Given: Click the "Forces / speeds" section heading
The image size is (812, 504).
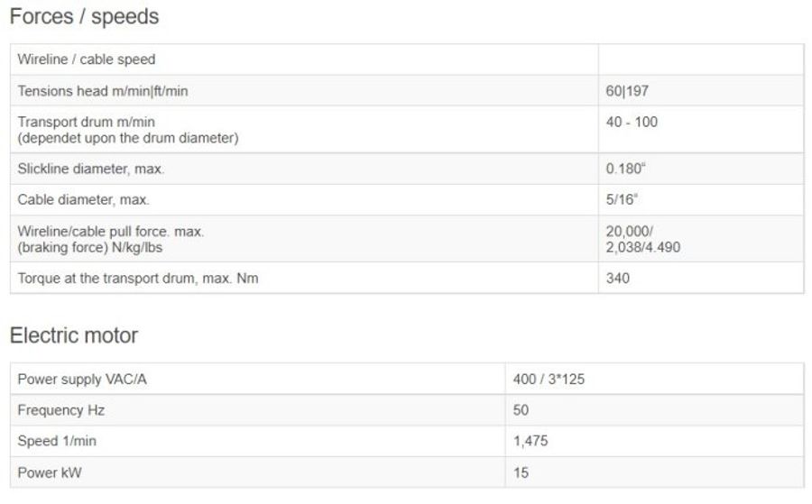Looking at the screenshot, I should 84,17.
